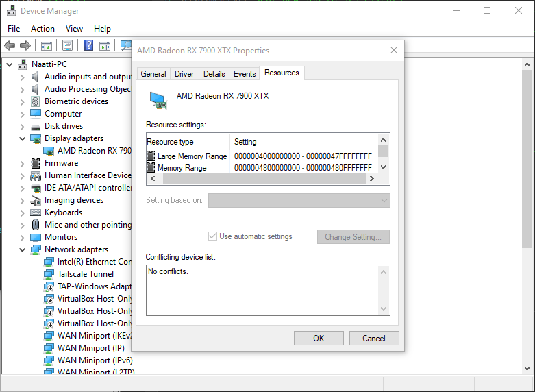Click the resource list vertical scroll down arrow
This screenshot has height=392, width=535.
point(383,167)
